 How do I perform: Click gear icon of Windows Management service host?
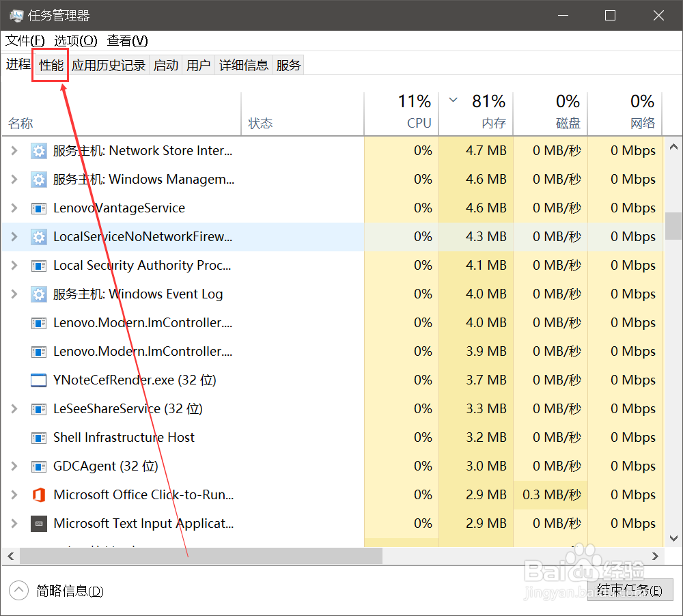[x=39, y=180]
